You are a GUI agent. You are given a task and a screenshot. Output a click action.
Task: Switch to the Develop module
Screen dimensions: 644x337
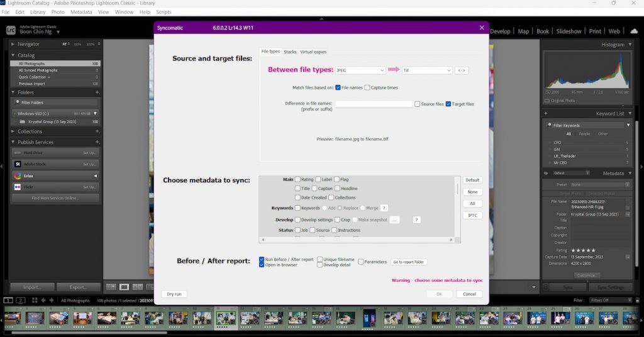500,31
